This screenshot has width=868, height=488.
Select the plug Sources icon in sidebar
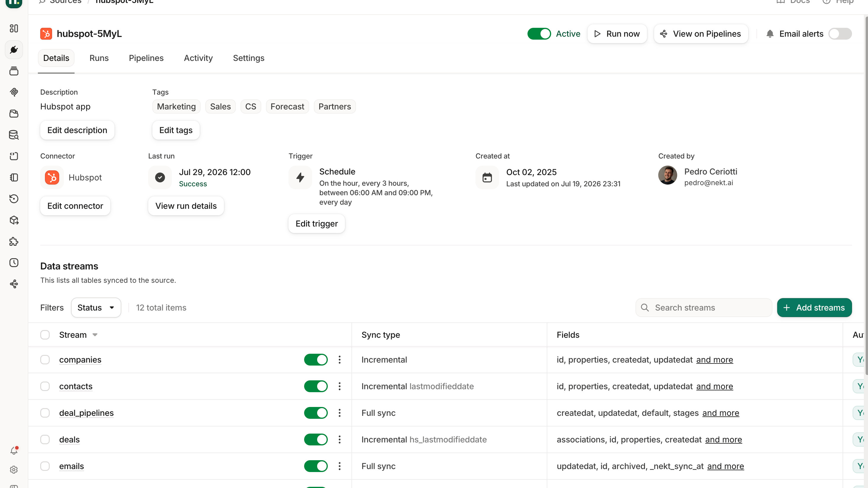click(14, 50)
